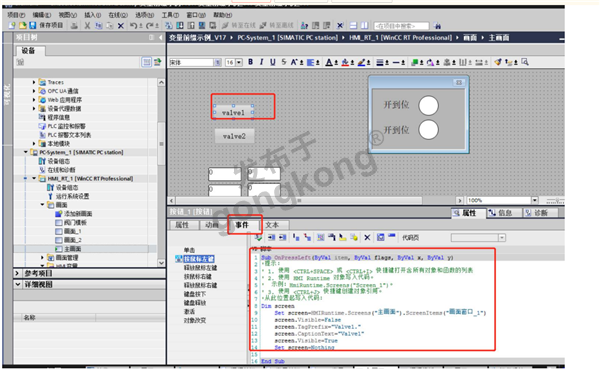Click the binoculars search icon
600x370 pixels.
[437, 26]
